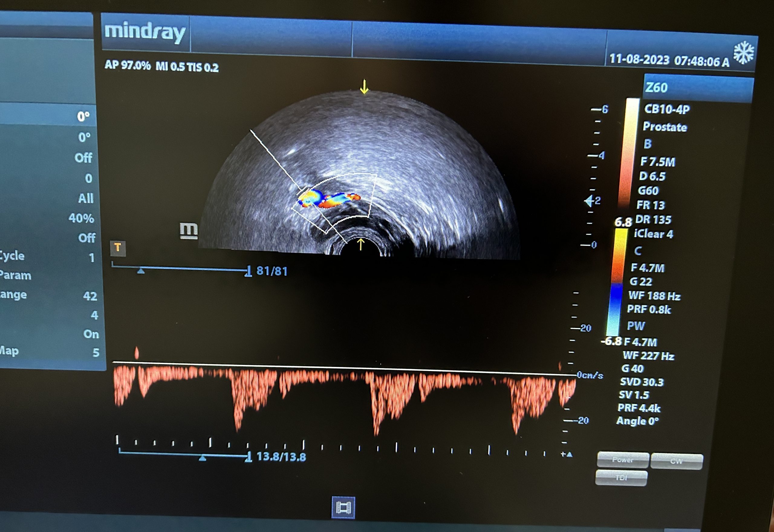
Task: Toggle the On value above Map
Action: (91, 334)
